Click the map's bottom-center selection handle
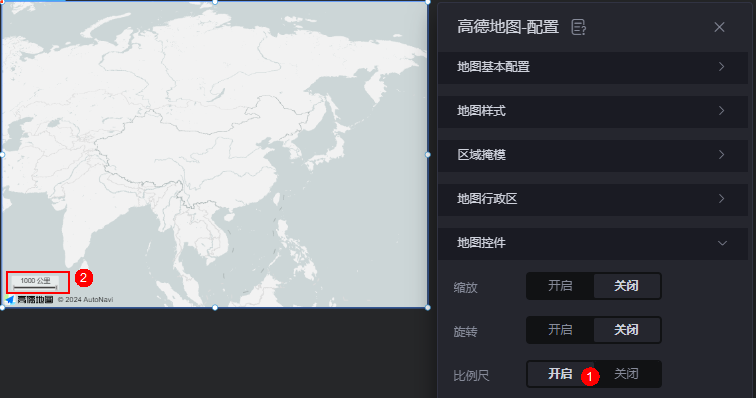756x398 pixels. coord(215,307)
